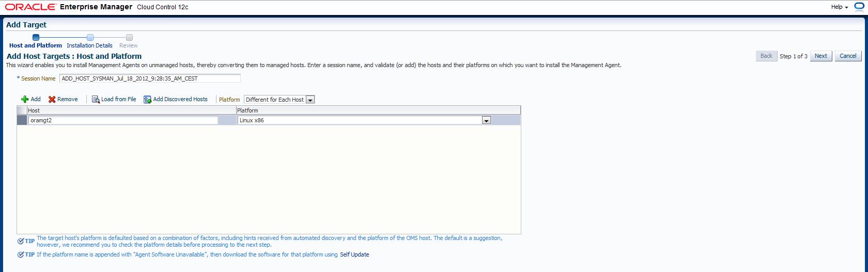Open the Self Update link
The height and width of the screenshot is (272, 868).
354,254
